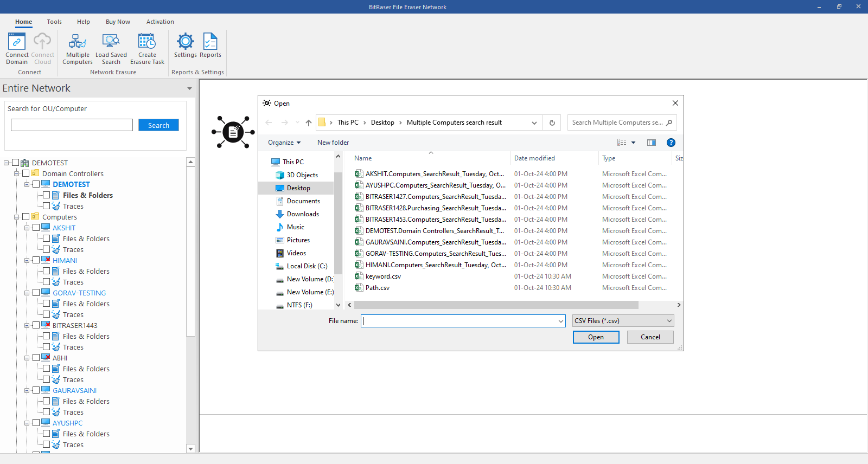Check Files & Folders under HIMANI
868x464 pixels.
point(46,271)
